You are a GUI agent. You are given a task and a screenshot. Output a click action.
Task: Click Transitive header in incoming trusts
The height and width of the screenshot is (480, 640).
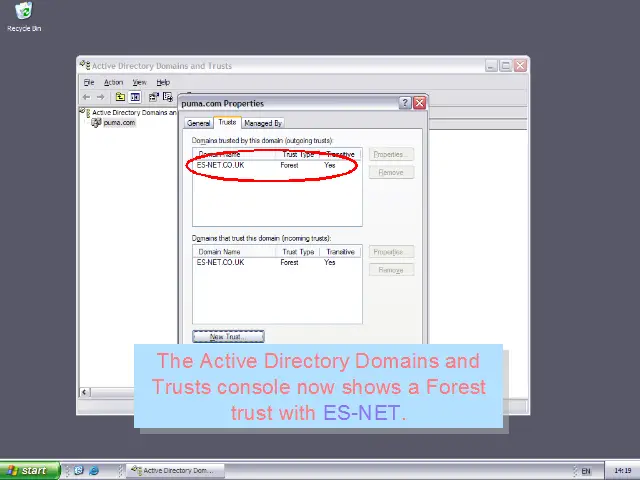pos(340,252)
